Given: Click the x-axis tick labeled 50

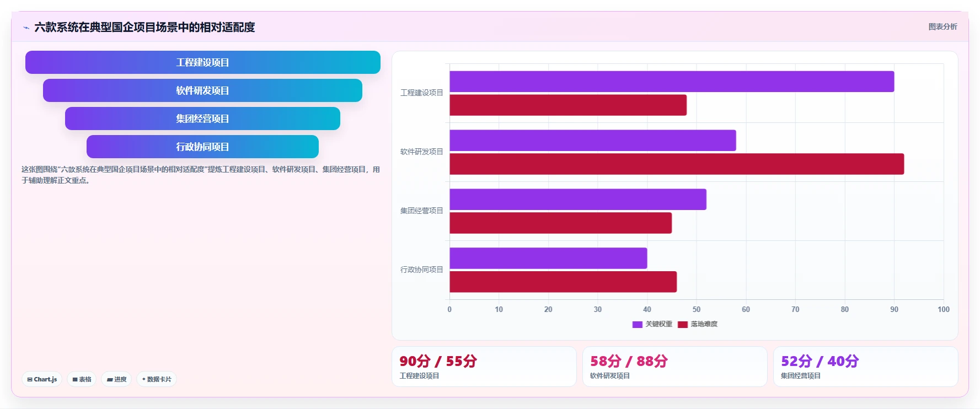Looking at the screenshot, I should tap(697, 310).
